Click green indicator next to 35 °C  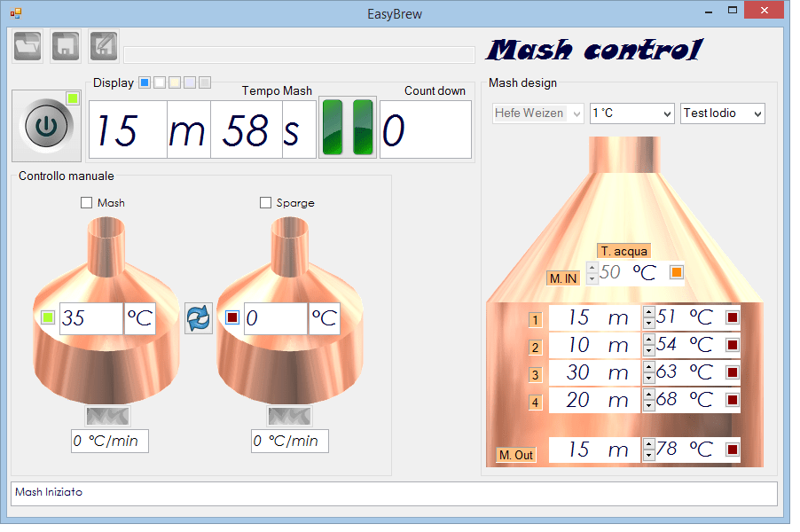(x=48, y=317)
